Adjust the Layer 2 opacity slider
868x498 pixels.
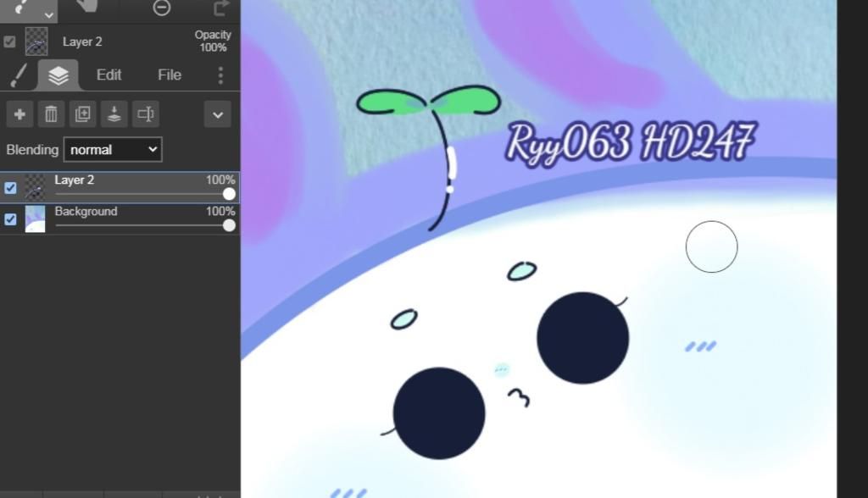pos(145,194)
